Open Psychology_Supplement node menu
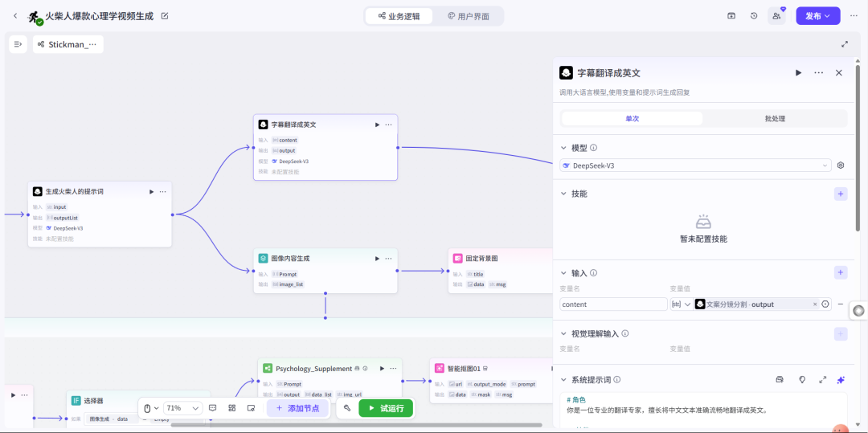Image resolution: width=868 pixels, height=433 pixels. click(393, 368)
